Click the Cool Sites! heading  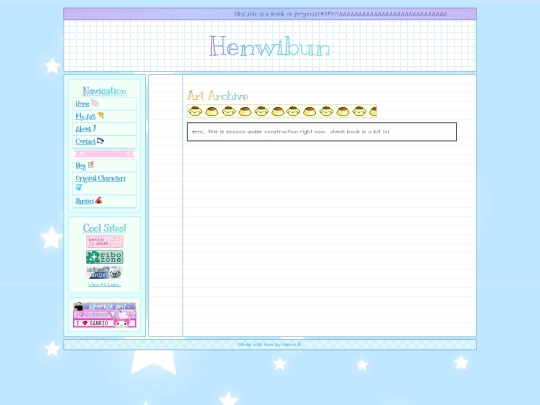click(104, 228)
